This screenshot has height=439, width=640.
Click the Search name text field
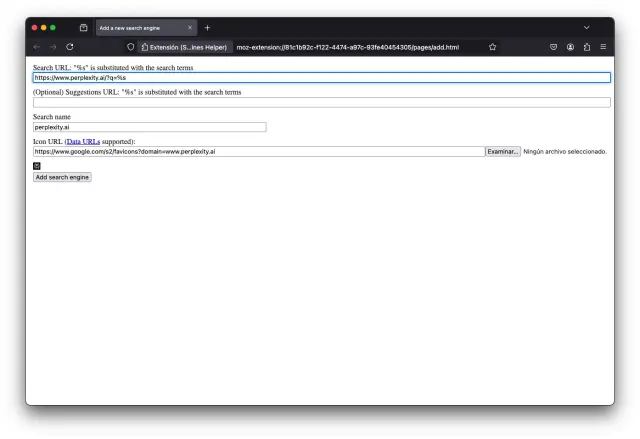[x=150, y=127]
